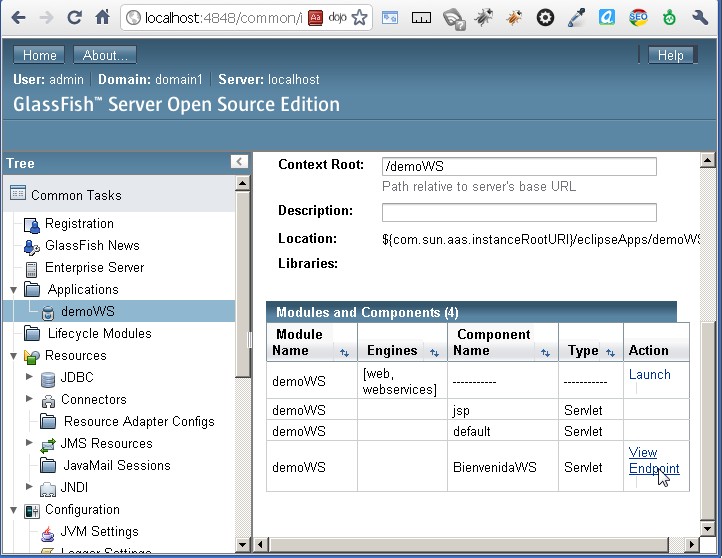Click the Description input field
Image resolution: width=722 pixels, height=558 pixels.
(519, 212)
